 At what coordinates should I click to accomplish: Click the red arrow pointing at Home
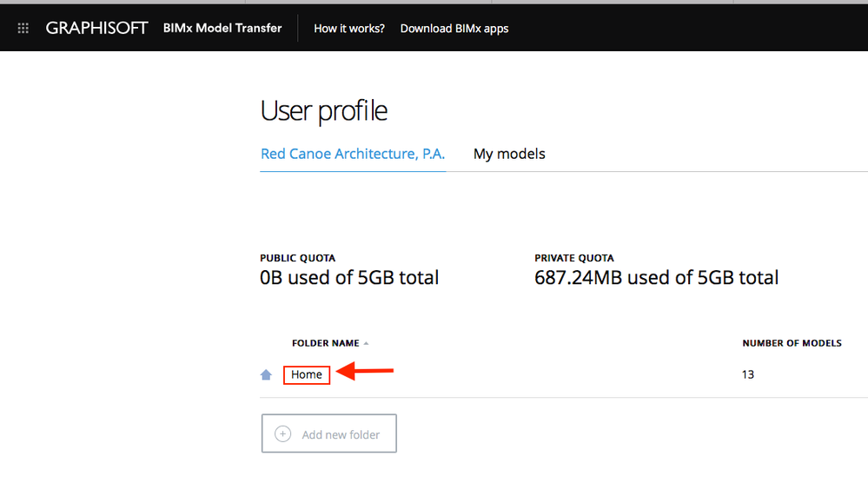[365, 373]
